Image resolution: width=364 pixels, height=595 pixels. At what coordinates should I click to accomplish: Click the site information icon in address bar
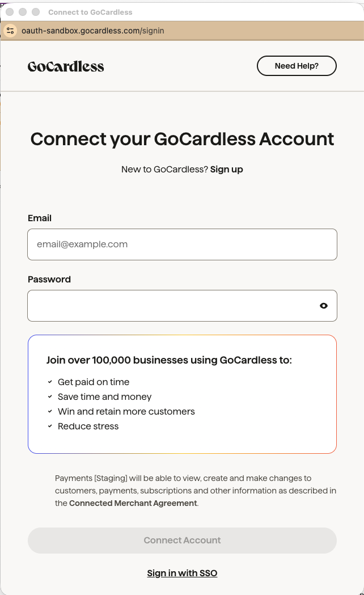(10, 31)
